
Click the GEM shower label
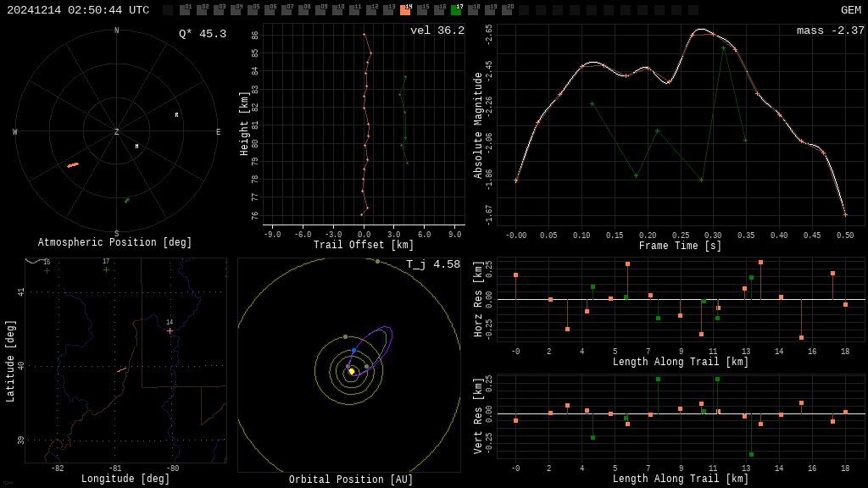pyautogui.click(x=850, y=10)
